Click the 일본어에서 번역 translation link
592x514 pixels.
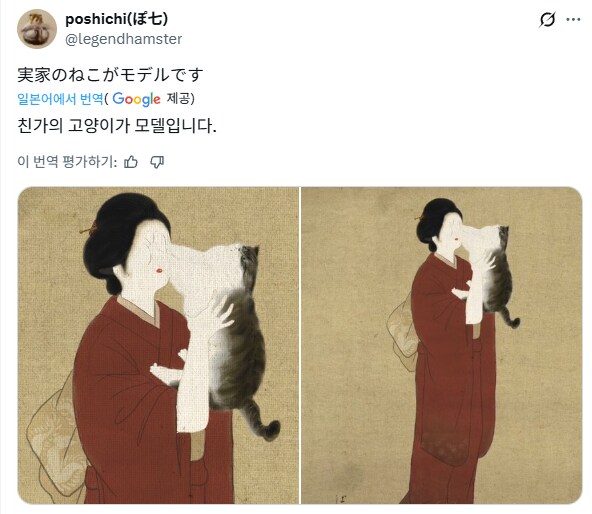(60, 99)
